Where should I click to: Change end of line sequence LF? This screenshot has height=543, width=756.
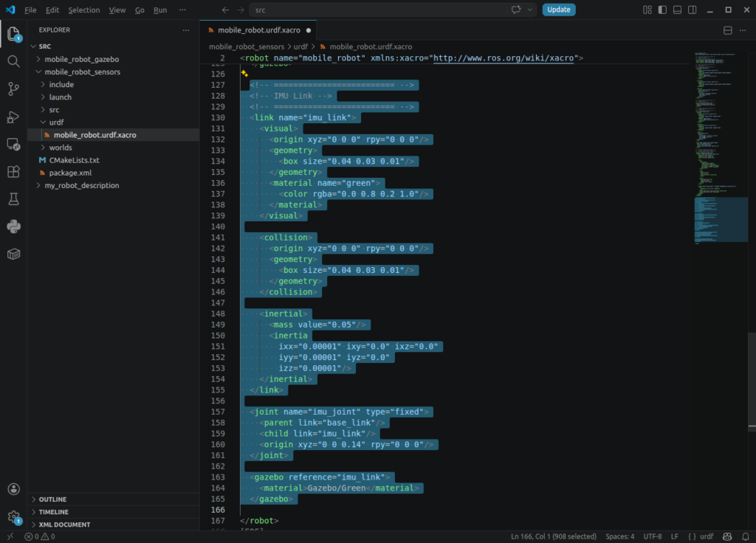click(x=675, y=536)
